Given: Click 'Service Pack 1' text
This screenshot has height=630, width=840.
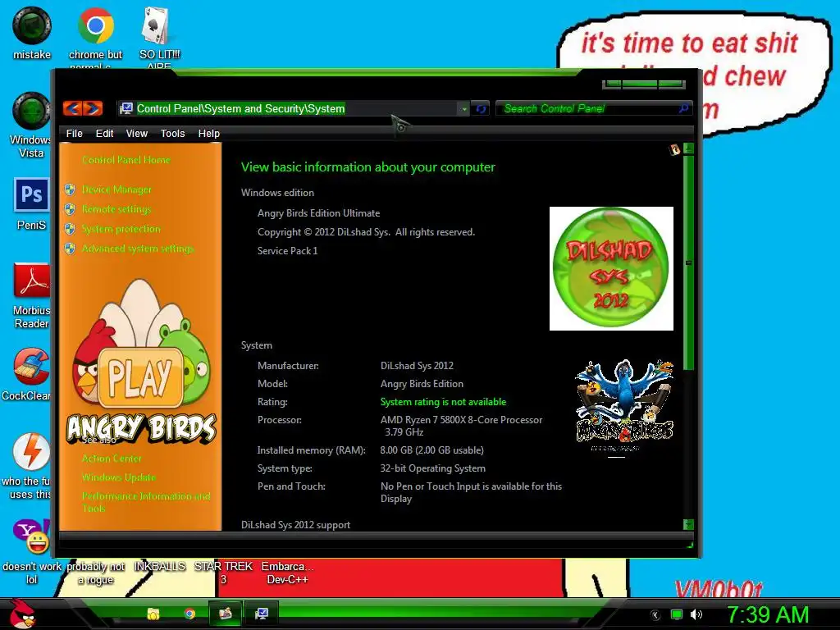Looking at the screenshot, I should pos(287,251).
